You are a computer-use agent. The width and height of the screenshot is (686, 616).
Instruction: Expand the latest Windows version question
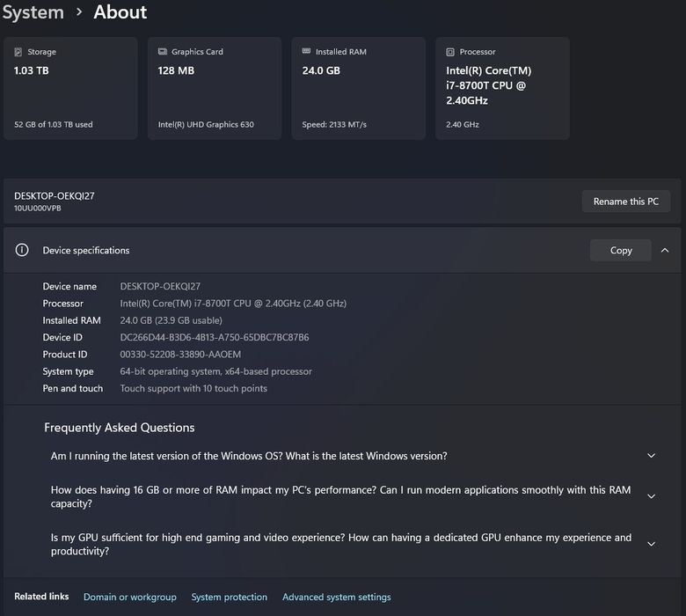(x=651, y=456)
